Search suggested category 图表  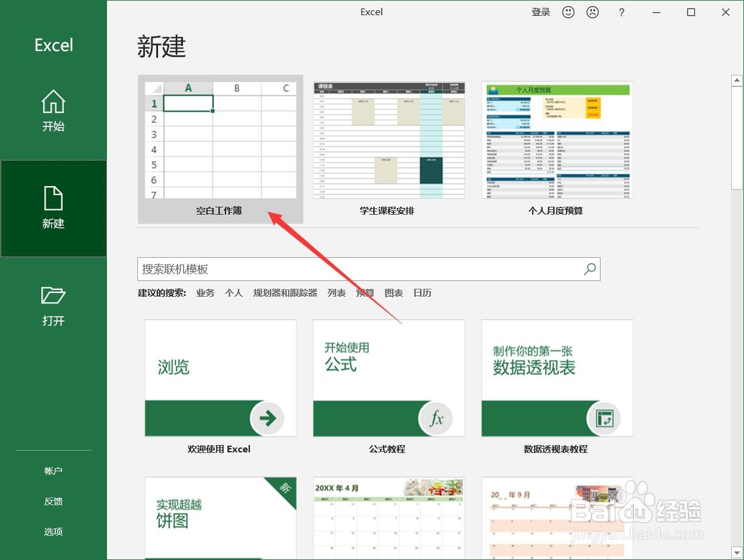pyautogui.click(x=394, y=292)
